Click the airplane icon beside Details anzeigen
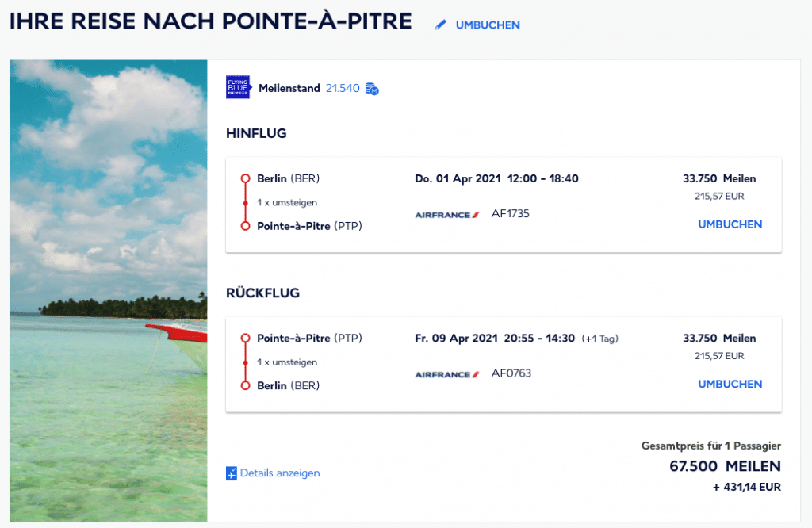Screen dimensions: 812x528 tap(232, 473)
